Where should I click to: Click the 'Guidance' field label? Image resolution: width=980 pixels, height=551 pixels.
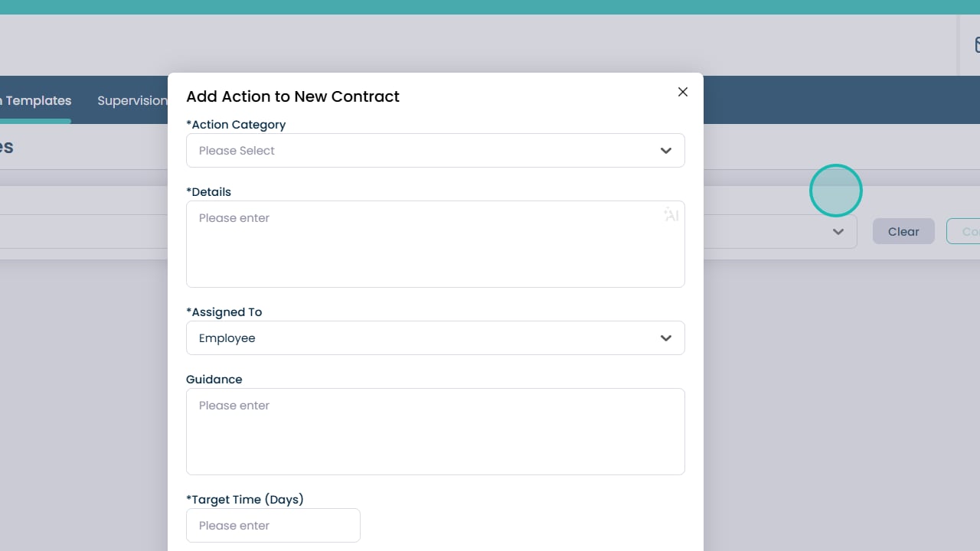[214, 380]
